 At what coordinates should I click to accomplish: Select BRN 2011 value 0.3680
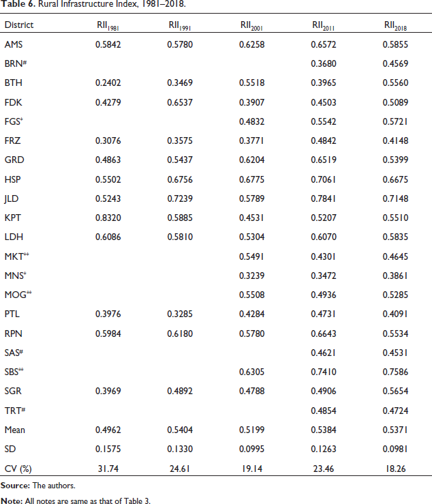324,63
